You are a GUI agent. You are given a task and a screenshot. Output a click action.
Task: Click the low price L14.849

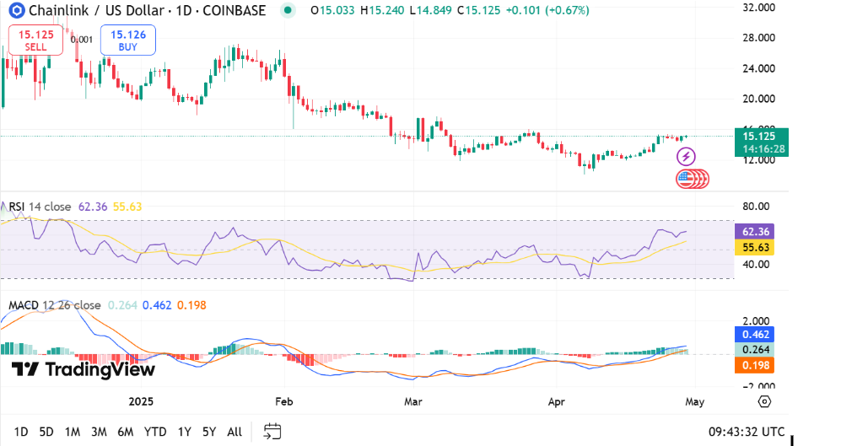tap(431, 10)
